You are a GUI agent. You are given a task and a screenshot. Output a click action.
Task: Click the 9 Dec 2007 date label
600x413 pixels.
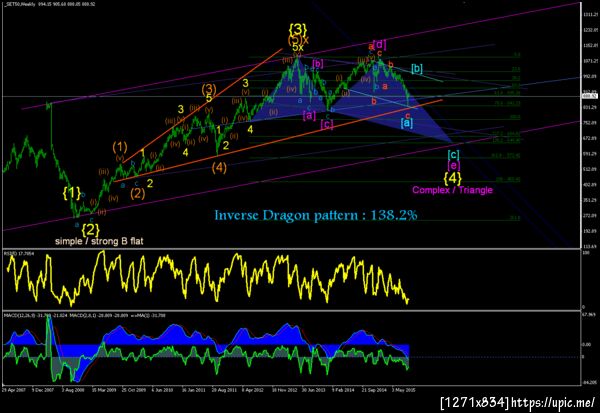43,390
